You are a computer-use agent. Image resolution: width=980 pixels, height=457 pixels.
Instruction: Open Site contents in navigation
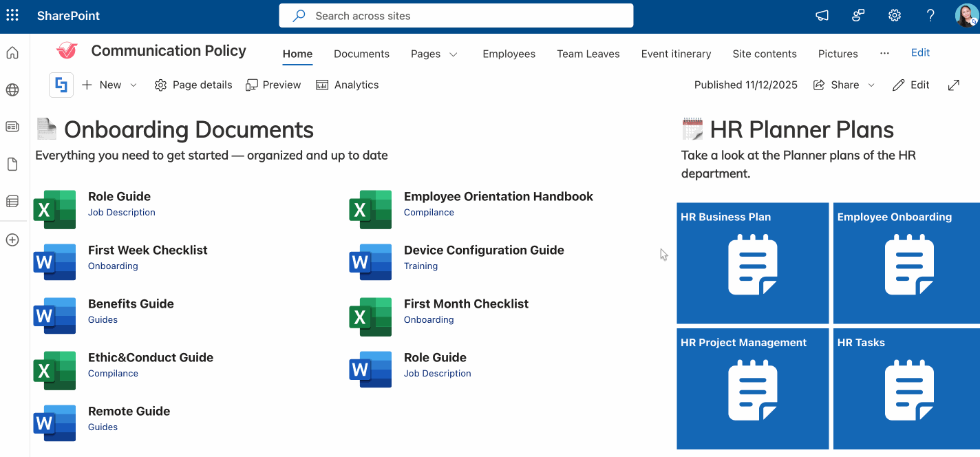(x=764, y=54)
